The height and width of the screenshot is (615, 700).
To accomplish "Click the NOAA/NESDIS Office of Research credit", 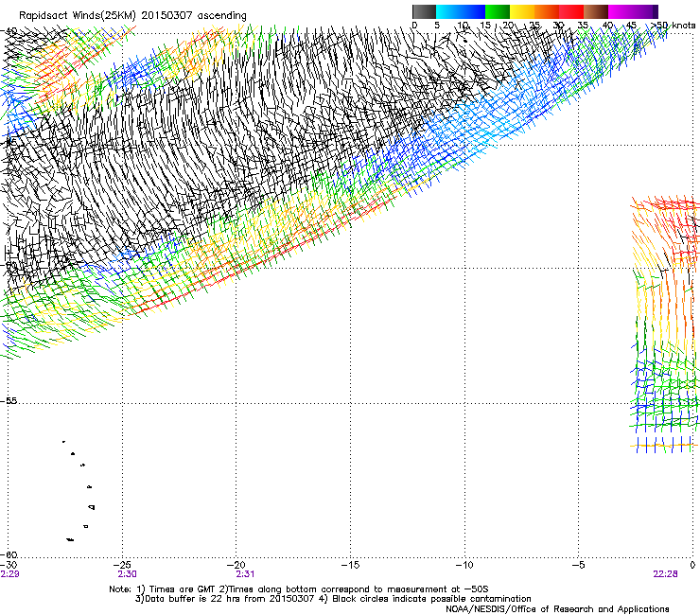I will 557,609.
